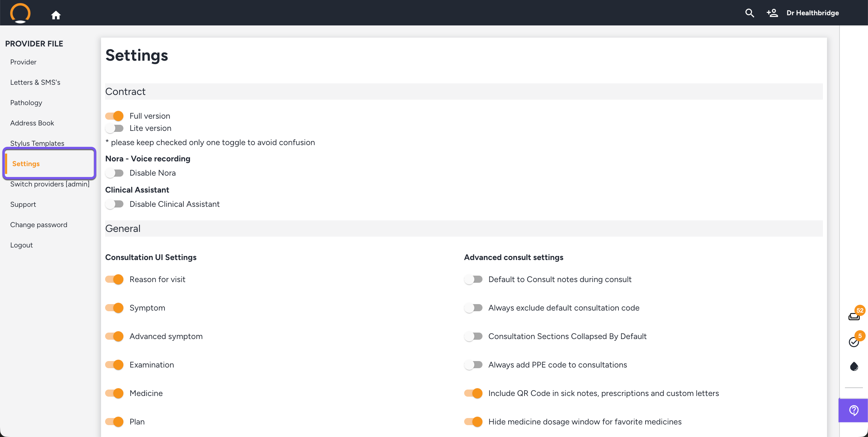The width and height of the screenshot is (868, 437).
Task: Open waiting room icon with 52 badge
Action: [x=854, y=316]
